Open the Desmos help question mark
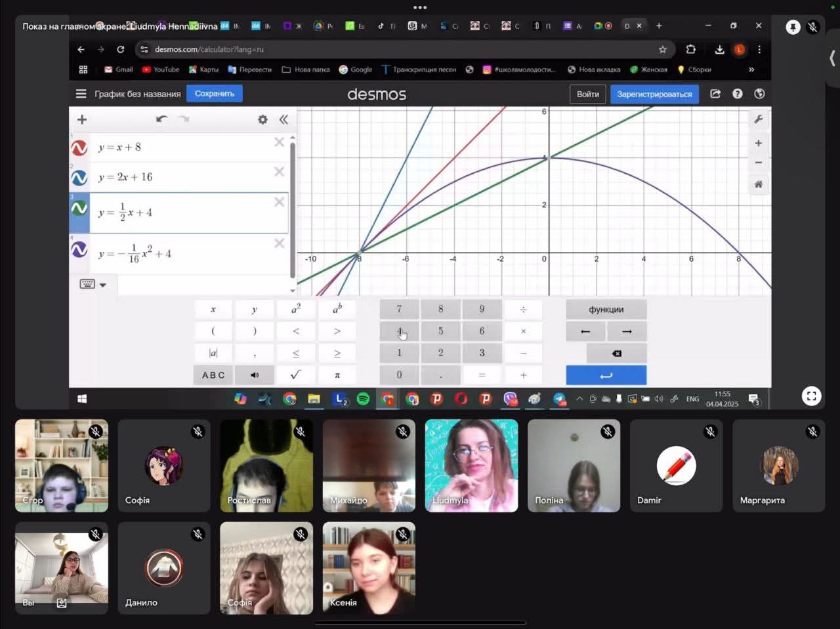Image resolution: width=840 pixels, height=629 pixels. [738, 94]
